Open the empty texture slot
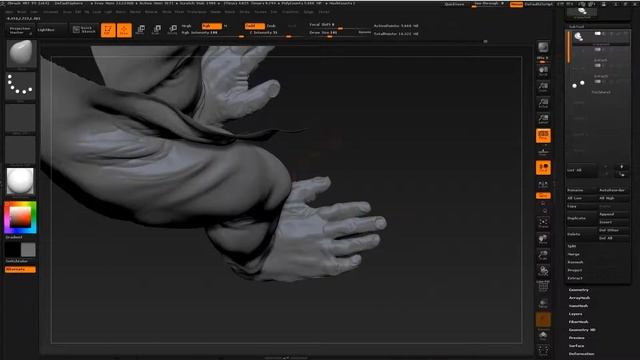640x360 pixels. click(x=20, y=150)
